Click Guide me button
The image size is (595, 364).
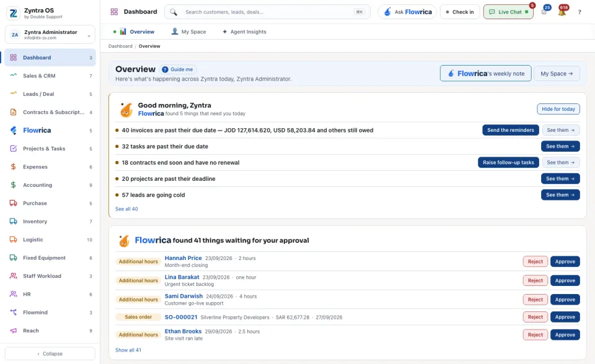coord(178,69)
